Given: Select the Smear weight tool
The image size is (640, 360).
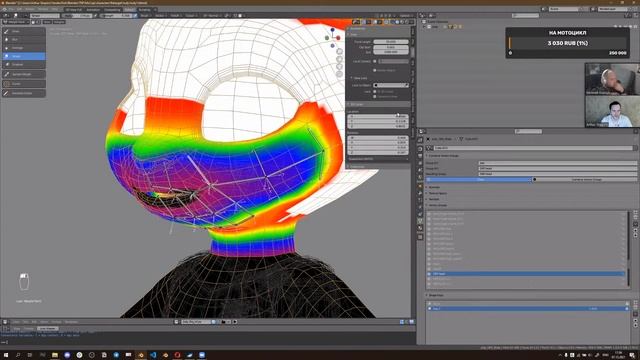Looking at the screenshot, I should 24,56.
